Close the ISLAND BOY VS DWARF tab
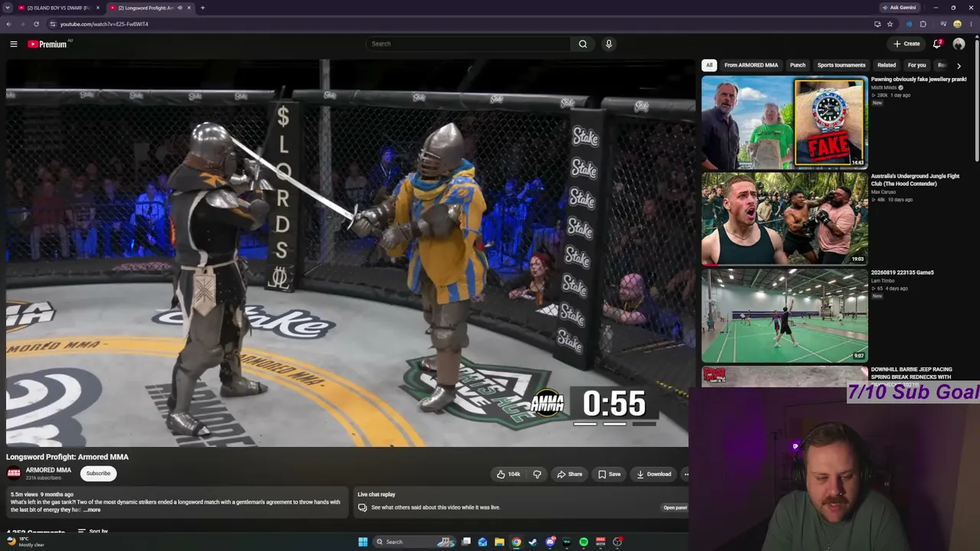Image resolution: width=980 pixels, height=551 pixels. [98, 8]
